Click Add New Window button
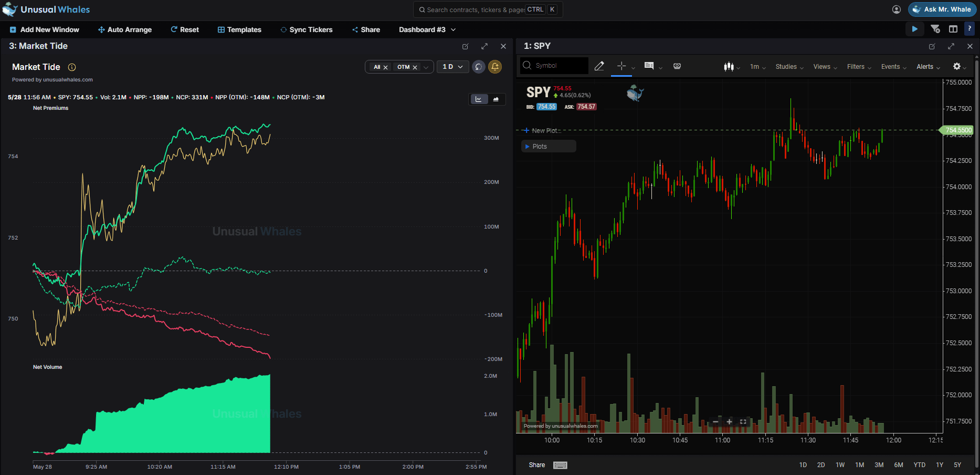The image size is (980, 475). pos(44,30)
